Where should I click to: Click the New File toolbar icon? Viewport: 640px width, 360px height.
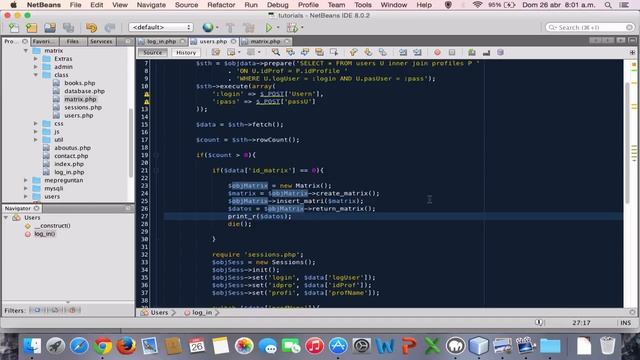coord(13,28)
